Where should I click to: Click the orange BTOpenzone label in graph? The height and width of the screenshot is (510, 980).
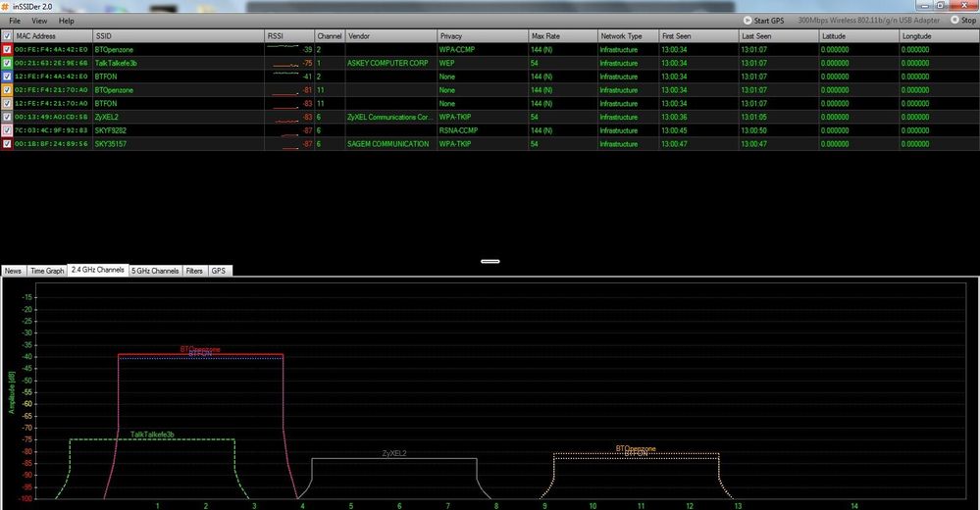[636, 448]
